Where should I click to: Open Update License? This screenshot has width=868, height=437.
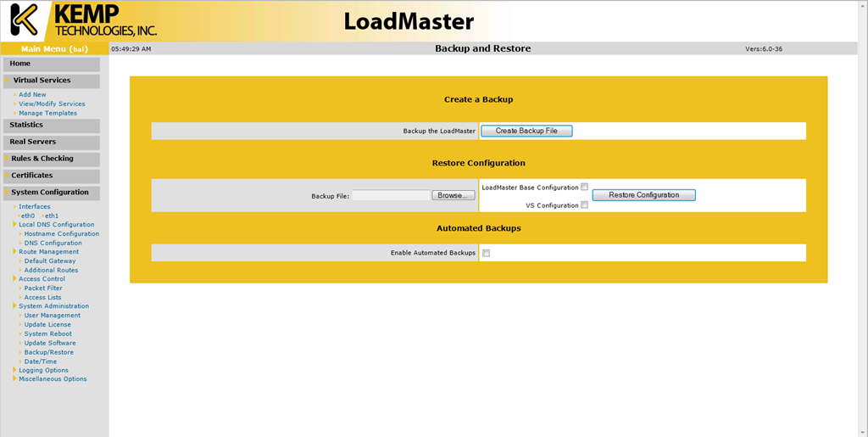(47, 324)
